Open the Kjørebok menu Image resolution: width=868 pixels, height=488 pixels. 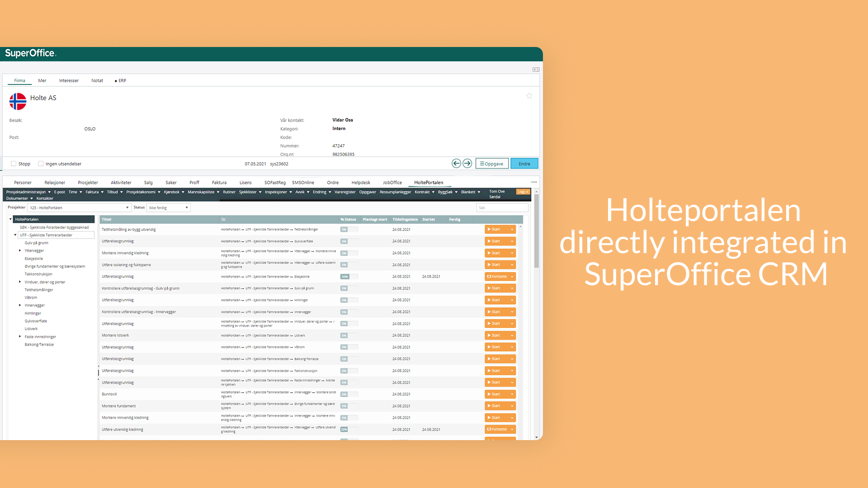[174, 192]
